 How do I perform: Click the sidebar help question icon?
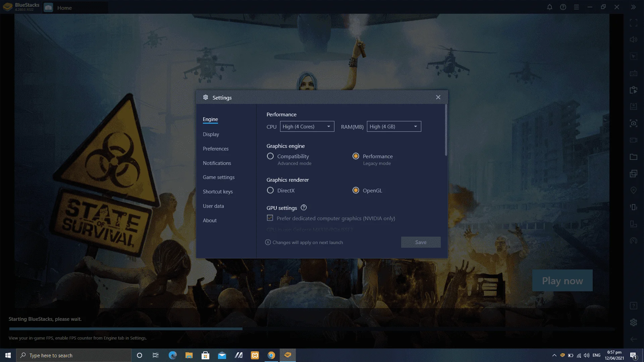coord(634,306)
